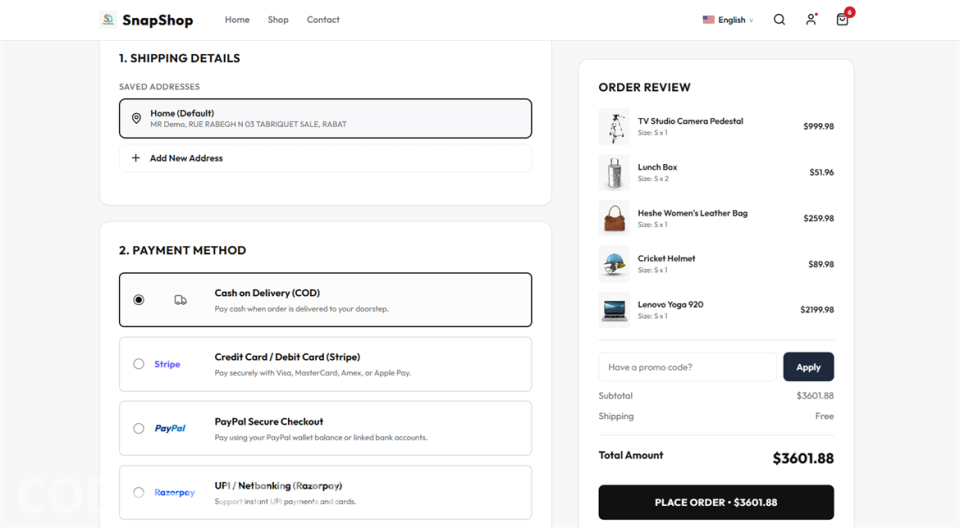
Task: Click the Lenovo Yoga 920 thumbnail
Action: point(614,310)
